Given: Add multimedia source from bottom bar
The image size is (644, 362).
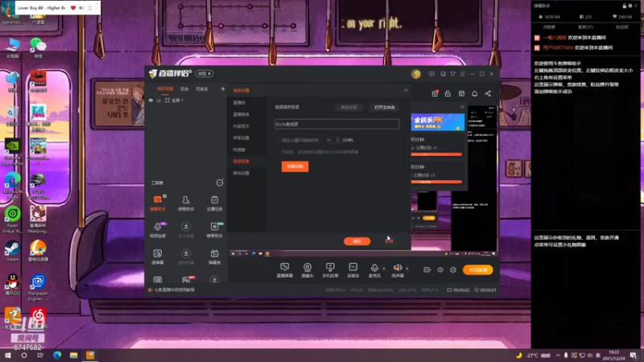Looking at the screenshot, I should click(x=353, y=270).
